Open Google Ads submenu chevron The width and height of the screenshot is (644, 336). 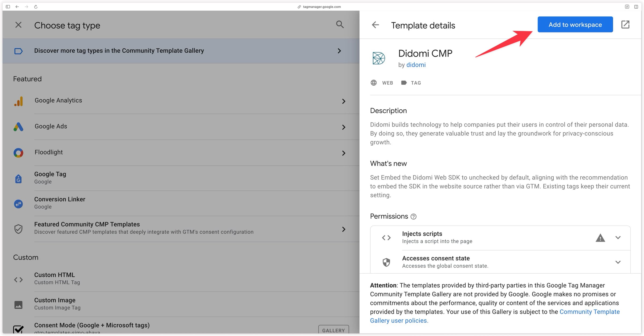pos(344,127)
